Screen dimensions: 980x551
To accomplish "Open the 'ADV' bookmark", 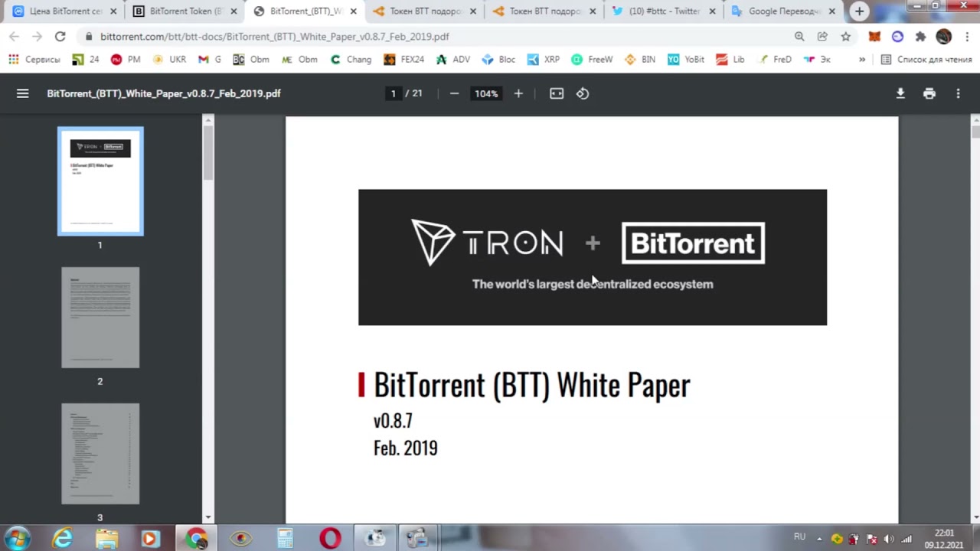I will [452, 59].
